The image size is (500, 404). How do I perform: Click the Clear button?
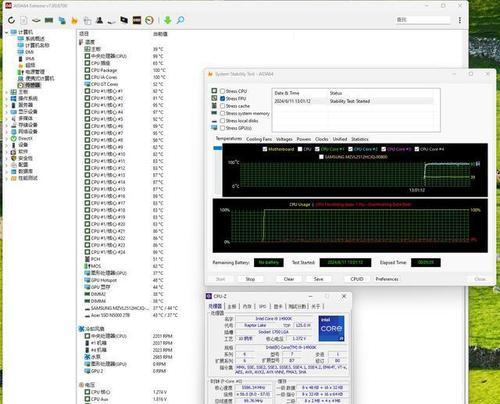click(289, 279)
